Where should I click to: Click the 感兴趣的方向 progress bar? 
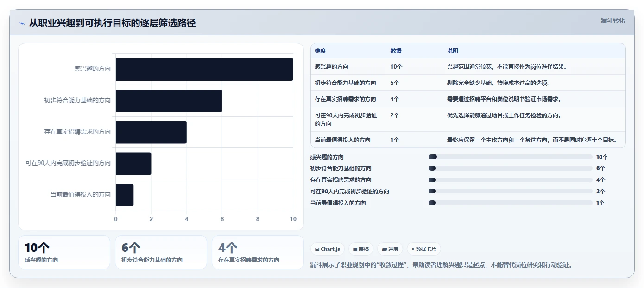click(x=511, y=157)
